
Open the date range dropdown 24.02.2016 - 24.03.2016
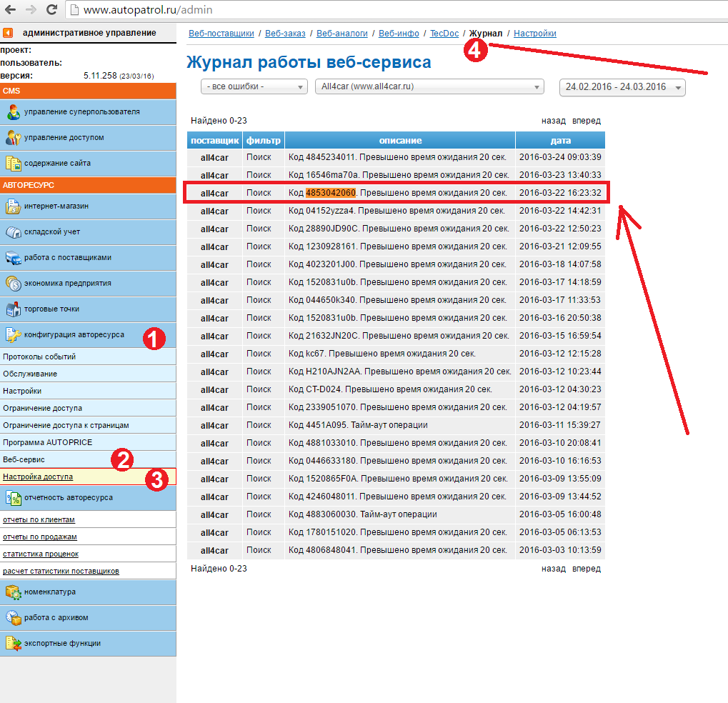(x=622, y=87)
